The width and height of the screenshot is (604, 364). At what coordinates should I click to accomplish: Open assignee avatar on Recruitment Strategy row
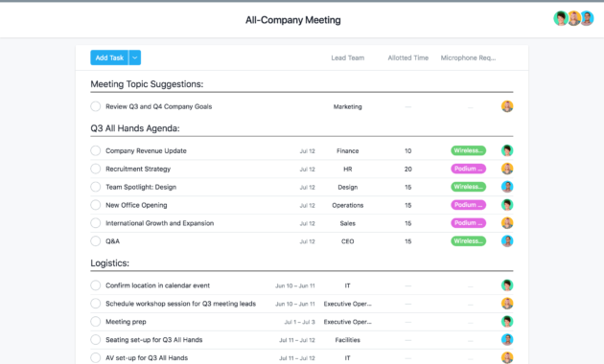[507, 169]
